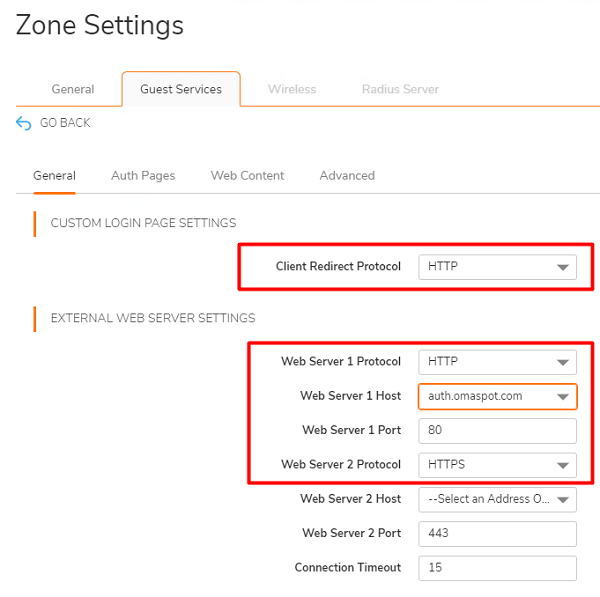This screenshot has width=600, height=597.
Task: Select the Guest Services tab
Action: point(180,89)
